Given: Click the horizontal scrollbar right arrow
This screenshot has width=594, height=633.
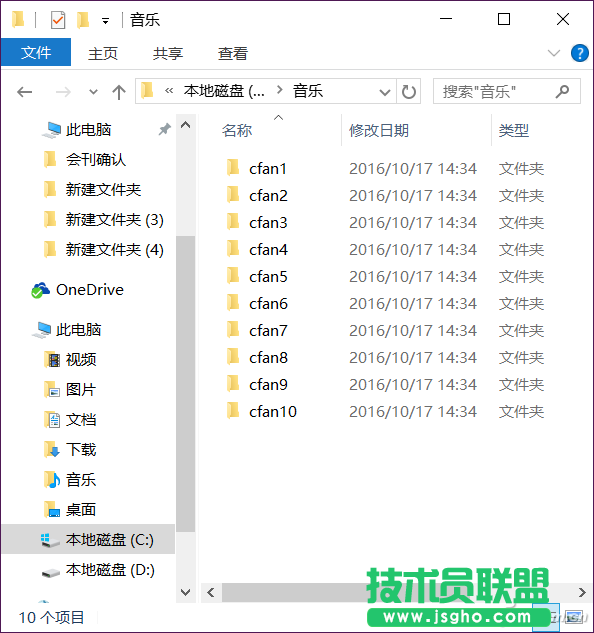Looking at the screenshot, I should [x=582, y=593].
